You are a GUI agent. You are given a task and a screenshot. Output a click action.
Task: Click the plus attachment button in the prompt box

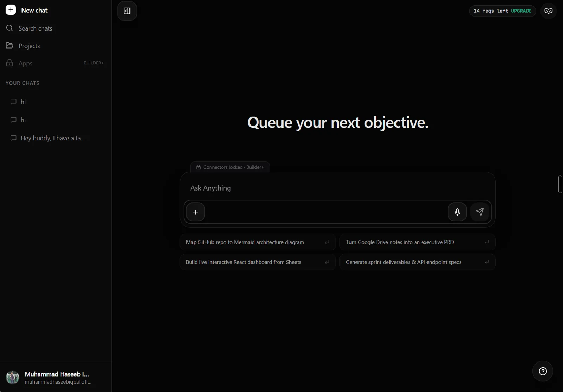click(x=196, y=212)
